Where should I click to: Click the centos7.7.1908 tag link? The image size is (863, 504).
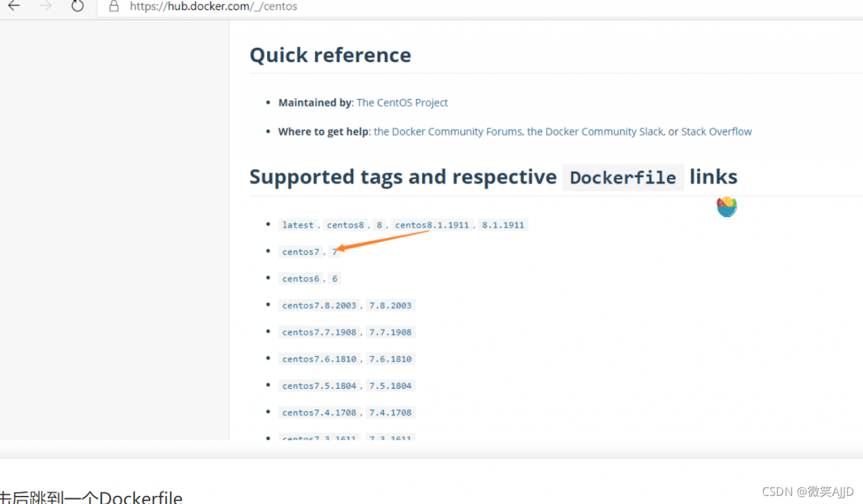click(x=320, y=332)
